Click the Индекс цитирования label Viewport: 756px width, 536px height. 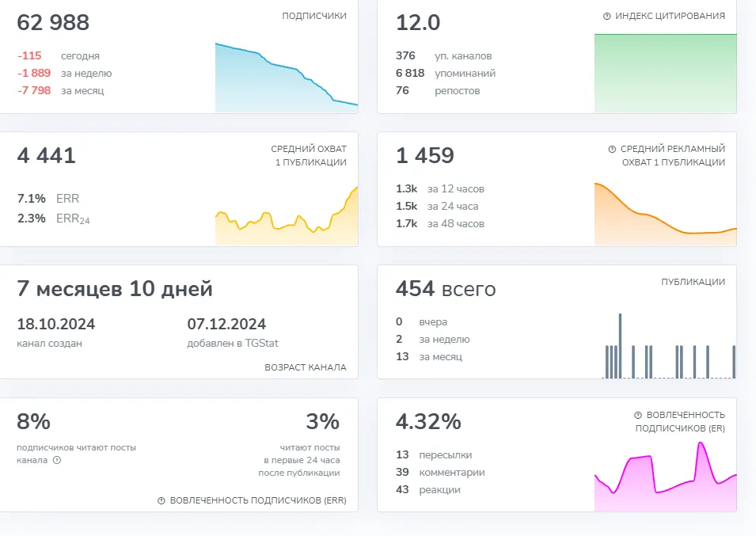(x=670, y=16)
